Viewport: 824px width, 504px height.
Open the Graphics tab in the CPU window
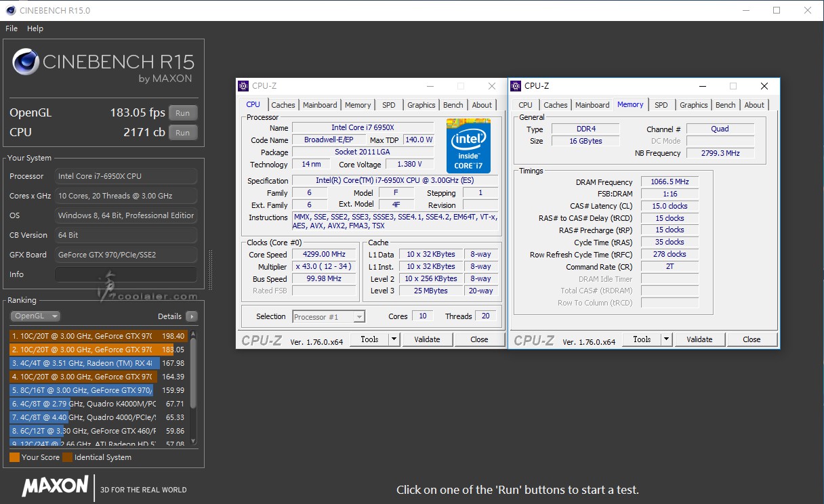(421, 105)
